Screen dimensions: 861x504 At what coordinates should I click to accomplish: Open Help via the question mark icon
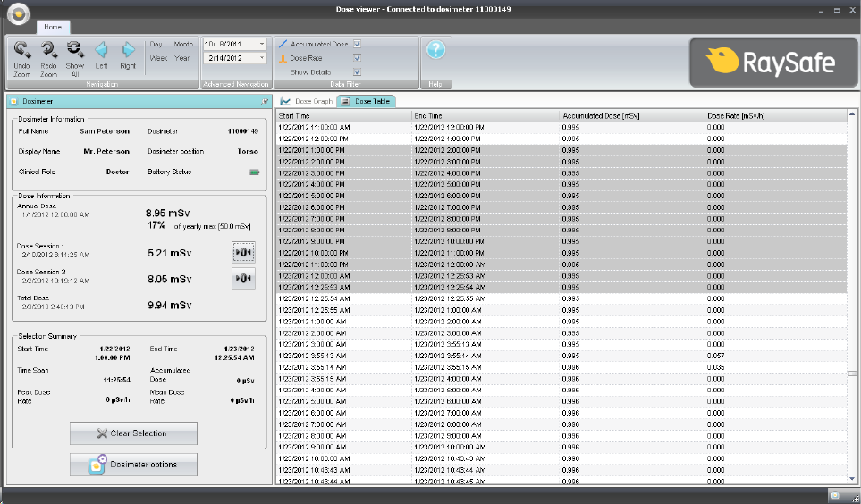pyautogui.click(x=435, y=50)
